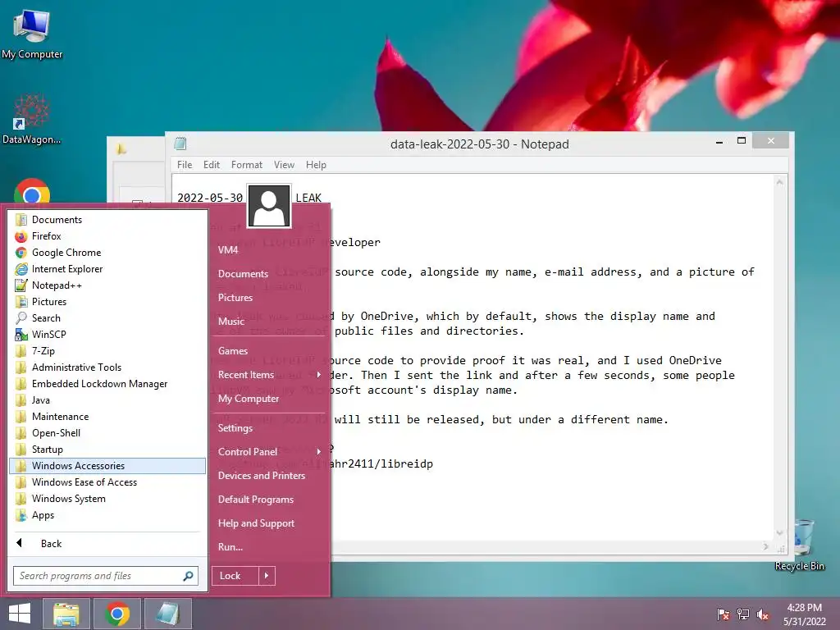840x630 pixels.
Task: Open File Explorer from the taskbar
Action: click(x=66, y=614)
